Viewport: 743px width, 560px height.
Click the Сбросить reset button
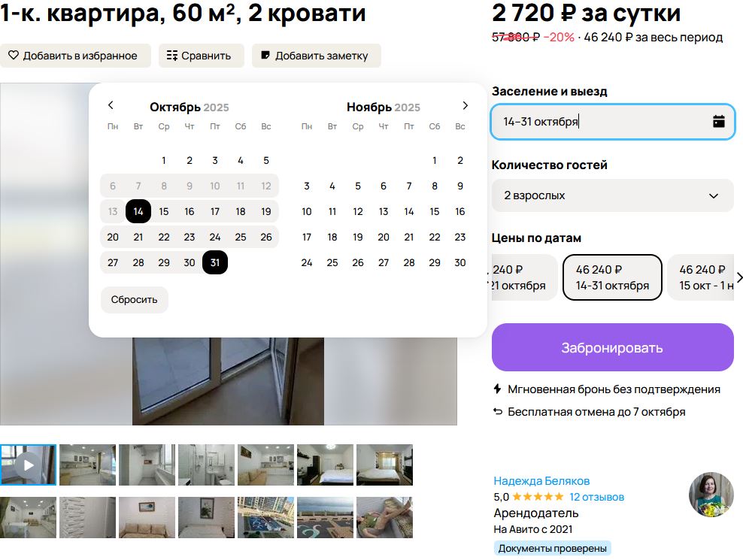134,299
